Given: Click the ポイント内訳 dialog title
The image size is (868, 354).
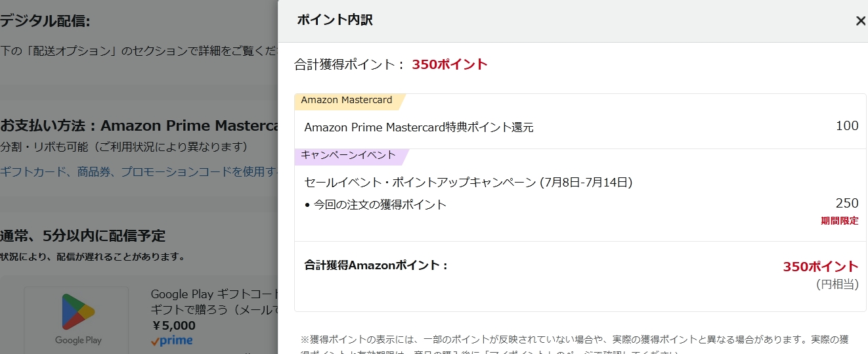Looking at the screenshot, I should click(335, 20).
